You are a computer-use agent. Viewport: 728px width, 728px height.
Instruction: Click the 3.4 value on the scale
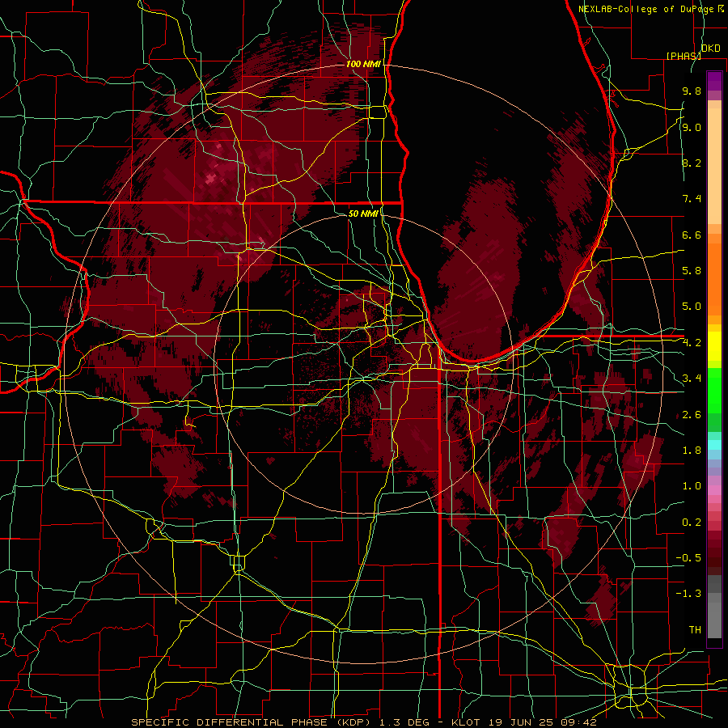(692, 379)
